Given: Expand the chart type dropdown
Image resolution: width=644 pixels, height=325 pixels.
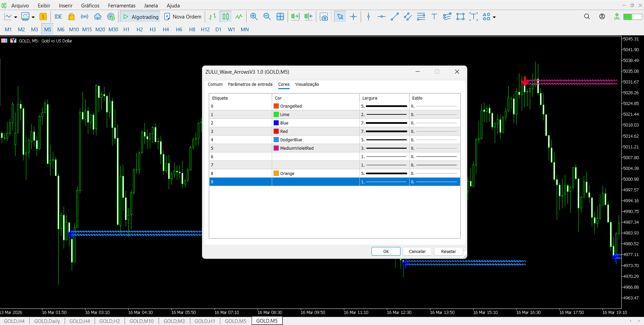Looking at the screenshot, I should tap(15, 16).
